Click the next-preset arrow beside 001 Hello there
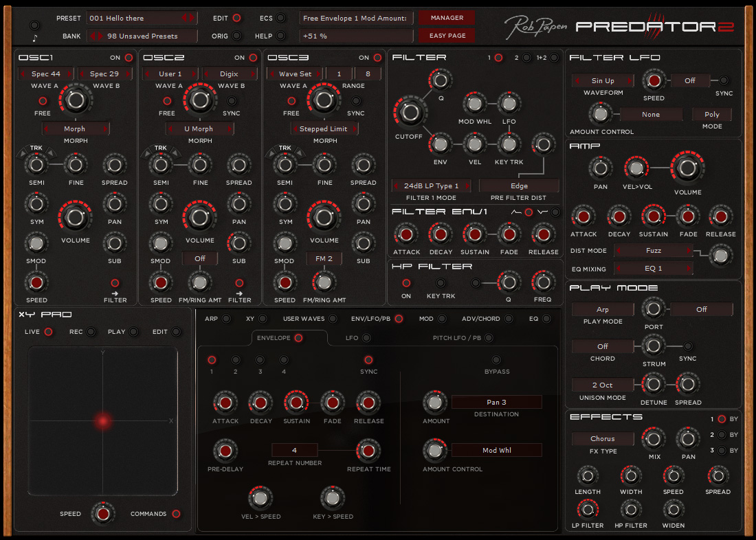Image resolution: width=756 pixels, height=540 pixels. tap(193, 18)
